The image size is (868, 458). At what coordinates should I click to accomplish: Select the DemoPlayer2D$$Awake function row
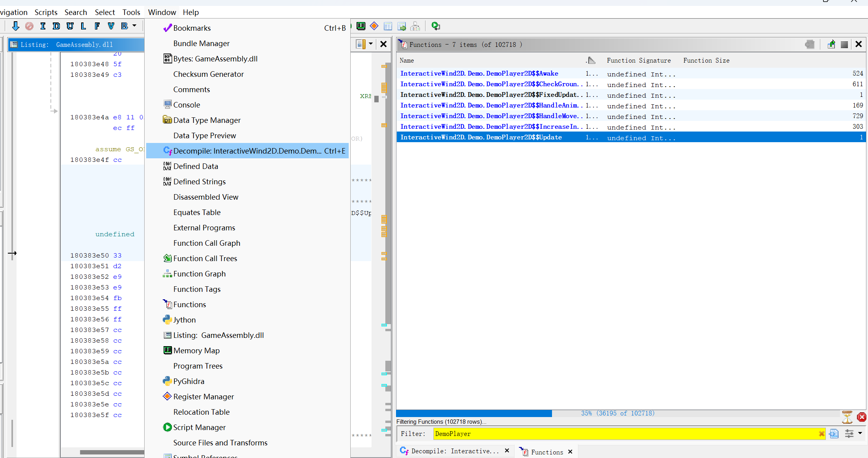pos(479,74)
